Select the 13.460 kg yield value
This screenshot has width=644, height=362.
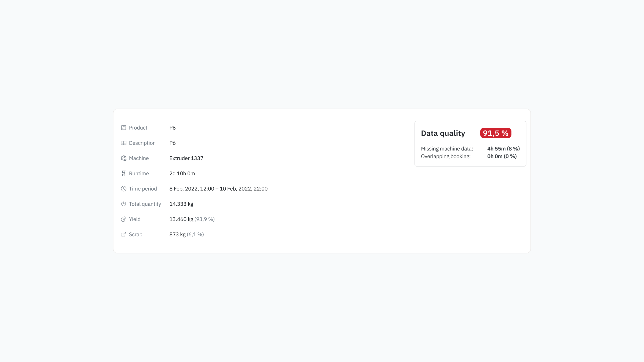[181, 219]
